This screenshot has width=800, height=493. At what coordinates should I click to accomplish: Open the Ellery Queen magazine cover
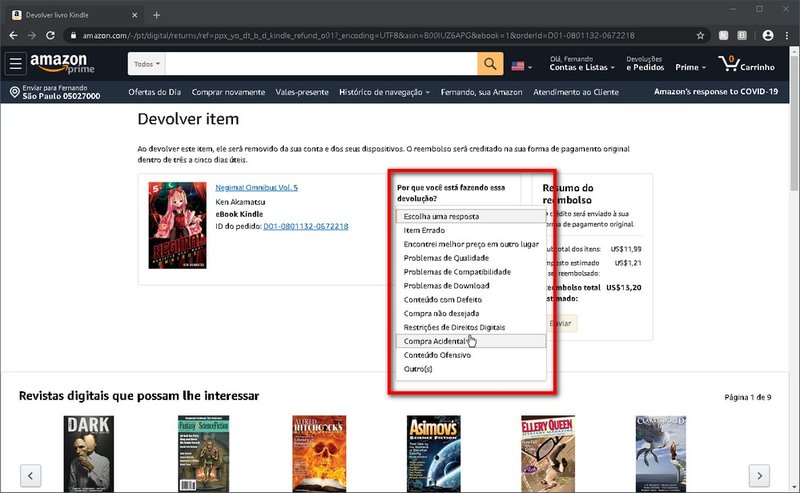click(548, 454)
